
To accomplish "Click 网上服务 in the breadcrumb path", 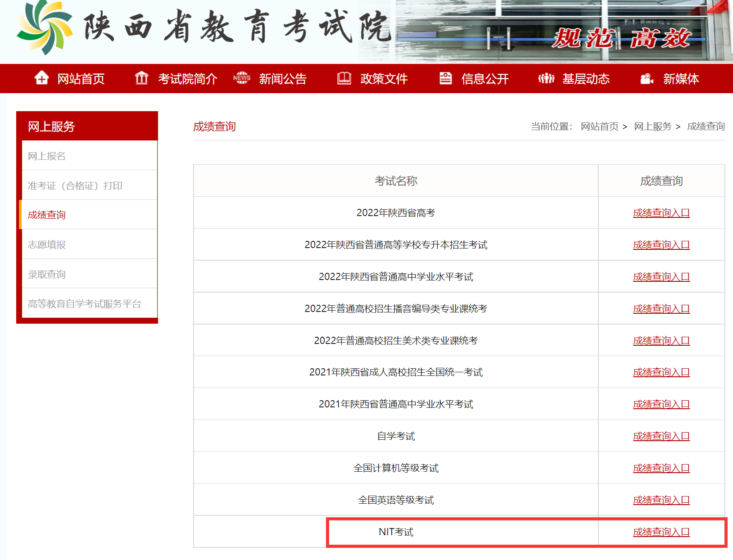I will (x=652, y=126).
